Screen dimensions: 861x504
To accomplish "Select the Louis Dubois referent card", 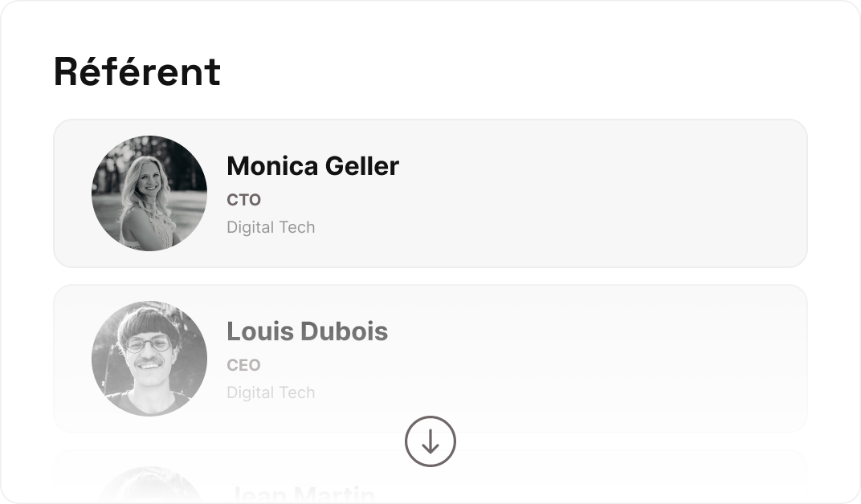I will click(x=430, y=359).
